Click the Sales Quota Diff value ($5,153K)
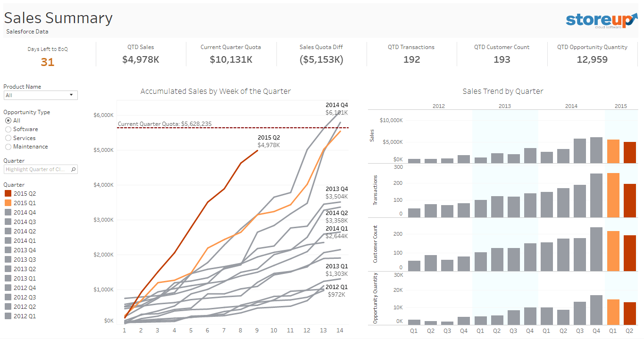 321,59
